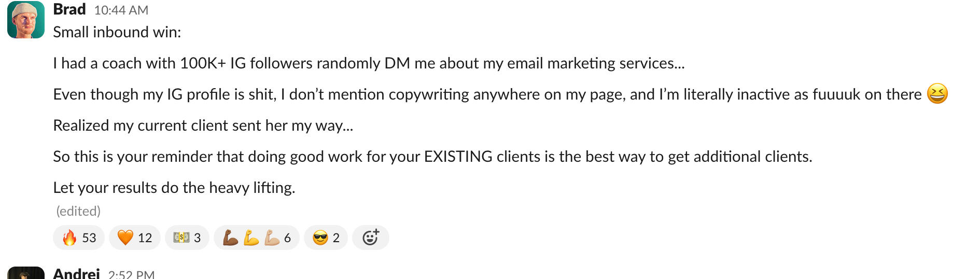Click the 10:44 AM message timestamp
This screenshot has height=279, width=980.
121,10
